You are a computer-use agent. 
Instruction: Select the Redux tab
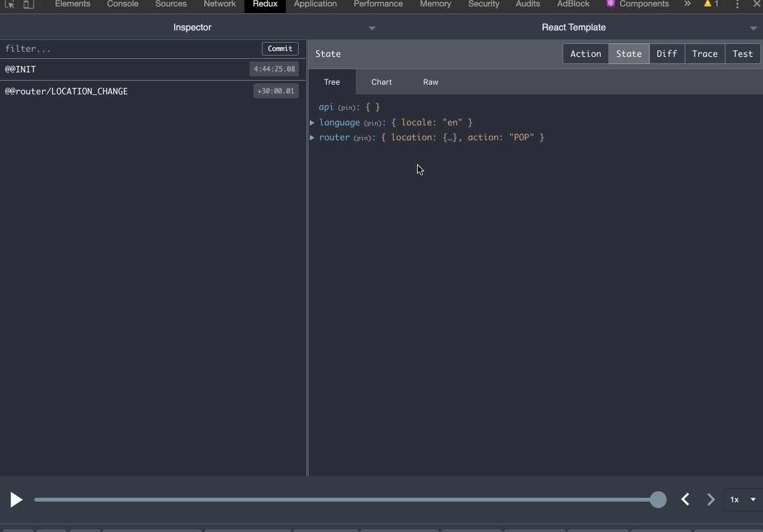click(x=264, y=5)
